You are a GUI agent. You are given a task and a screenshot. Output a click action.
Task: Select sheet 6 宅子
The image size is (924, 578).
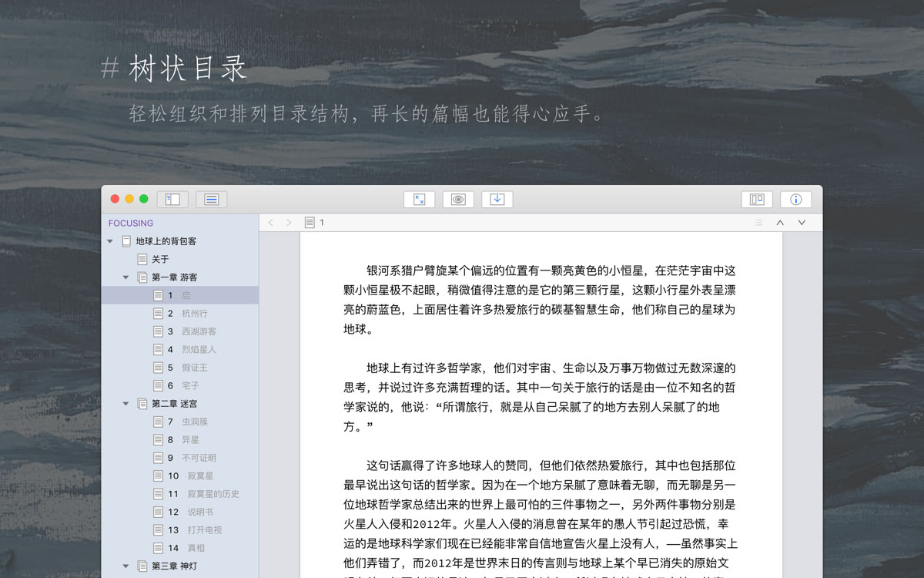pos(180,385)
